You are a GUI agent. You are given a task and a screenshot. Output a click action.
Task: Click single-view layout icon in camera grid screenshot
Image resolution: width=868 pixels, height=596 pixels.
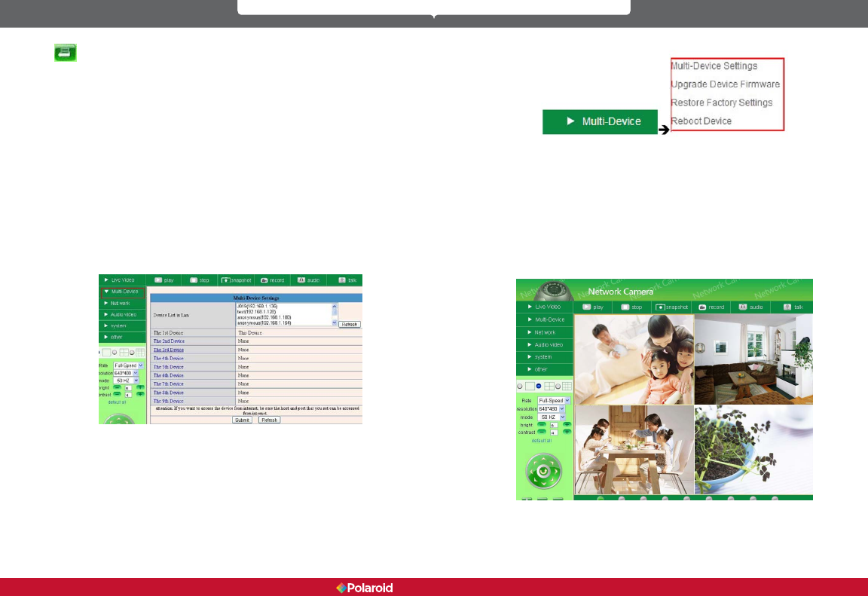click(530, 386)
